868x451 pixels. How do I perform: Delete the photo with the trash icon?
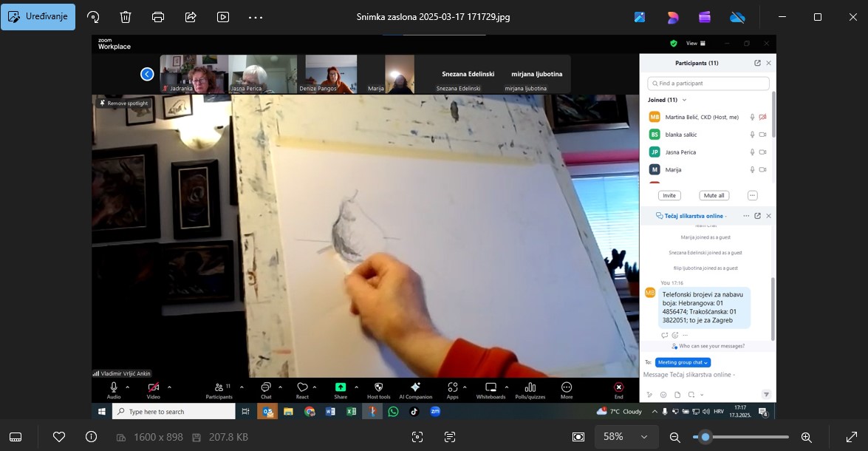click(126, 17)
